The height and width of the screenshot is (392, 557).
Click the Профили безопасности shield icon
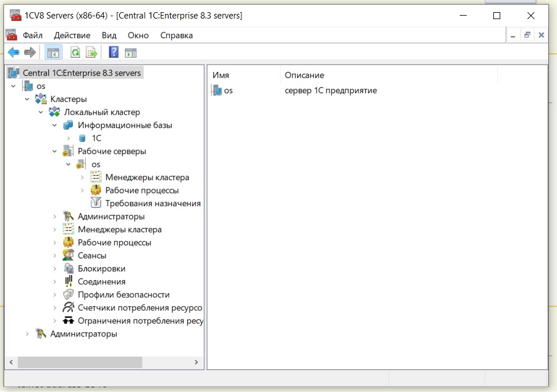click(x=68, y=294)
